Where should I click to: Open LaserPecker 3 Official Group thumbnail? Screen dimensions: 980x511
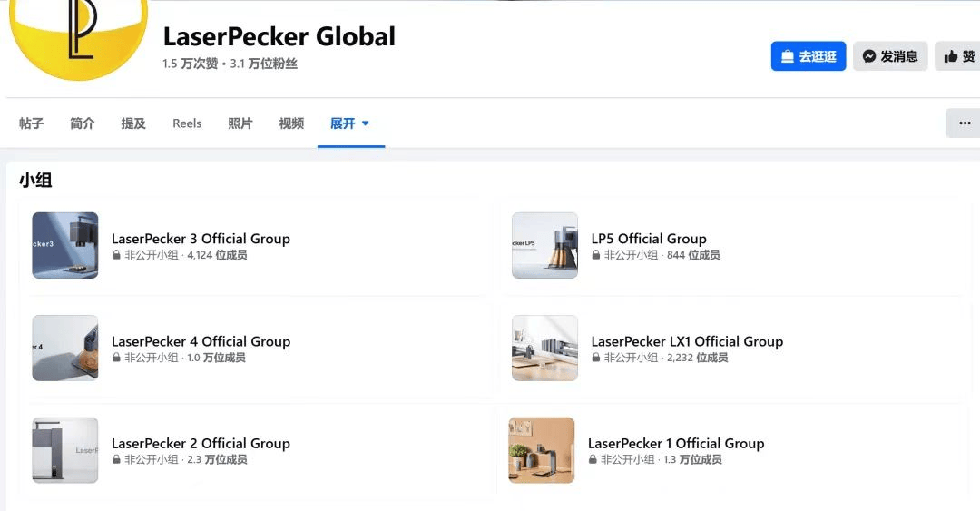65,245
